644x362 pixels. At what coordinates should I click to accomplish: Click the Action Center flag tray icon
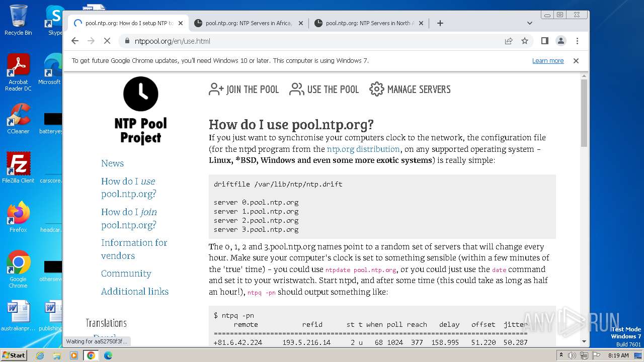(596, 355)
